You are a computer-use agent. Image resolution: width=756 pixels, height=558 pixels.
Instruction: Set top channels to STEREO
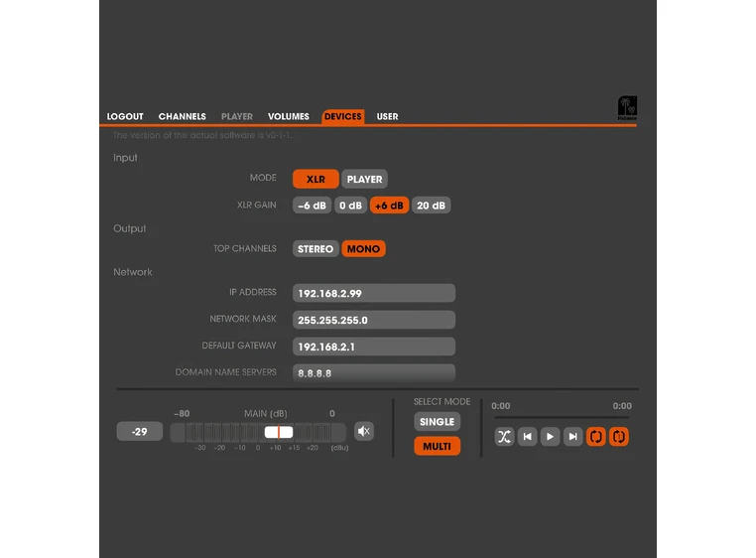pos(315,249)
